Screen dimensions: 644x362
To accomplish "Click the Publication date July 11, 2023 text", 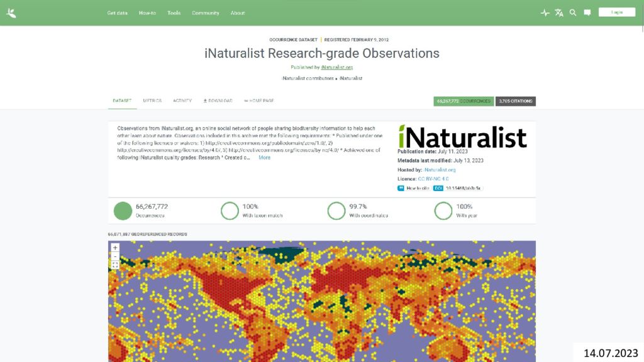I will pos(433,151).
